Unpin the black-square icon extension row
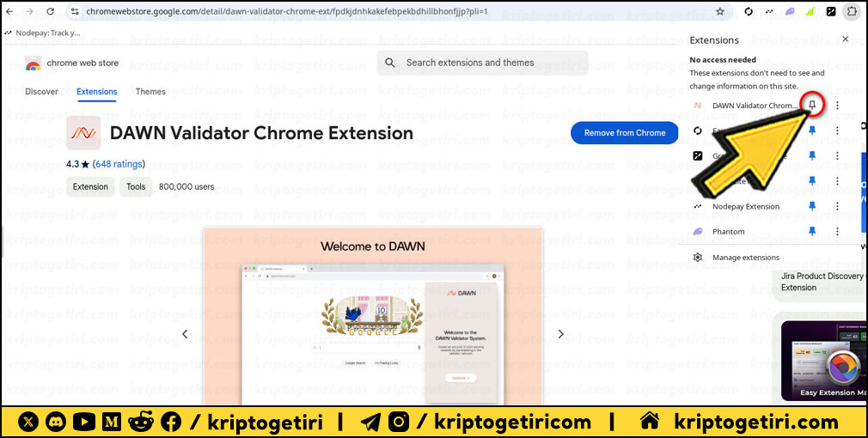Screen dimensions: 868x438 [812, 156]
